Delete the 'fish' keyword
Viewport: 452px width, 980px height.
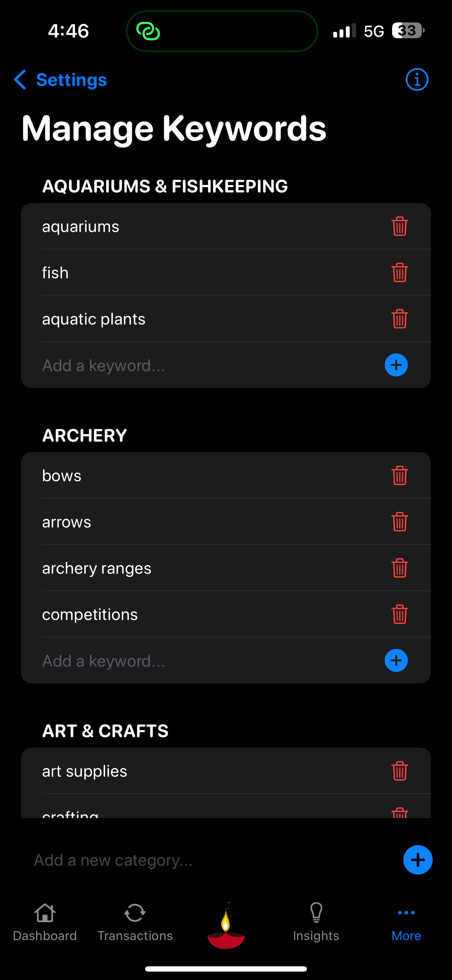click(x=399, y=272)
